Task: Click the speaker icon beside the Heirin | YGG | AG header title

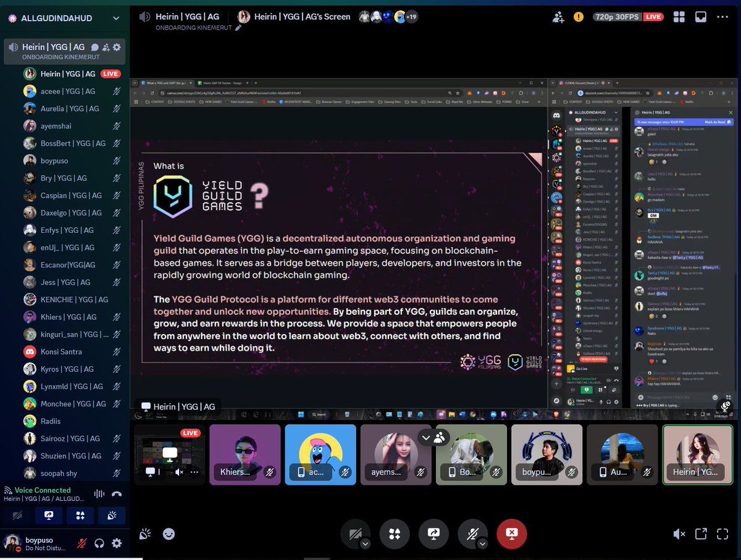Action: 145,17
